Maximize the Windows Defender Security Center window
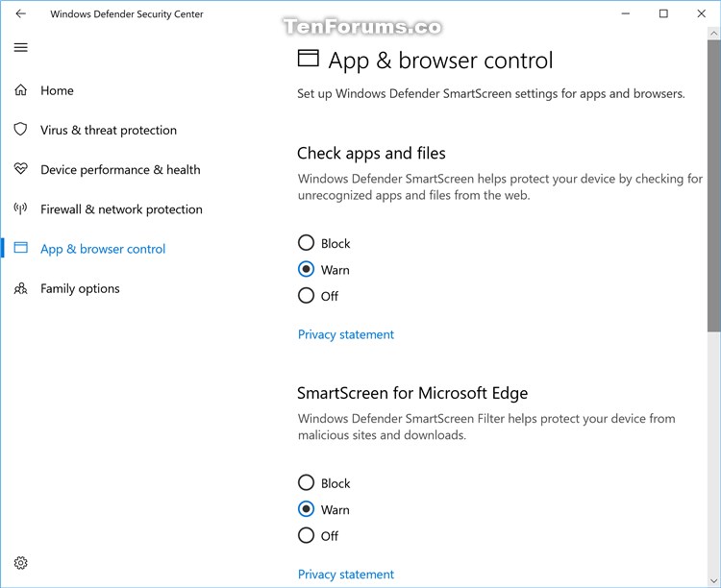This screenshot has width=721, height=588. coord(663,14)
